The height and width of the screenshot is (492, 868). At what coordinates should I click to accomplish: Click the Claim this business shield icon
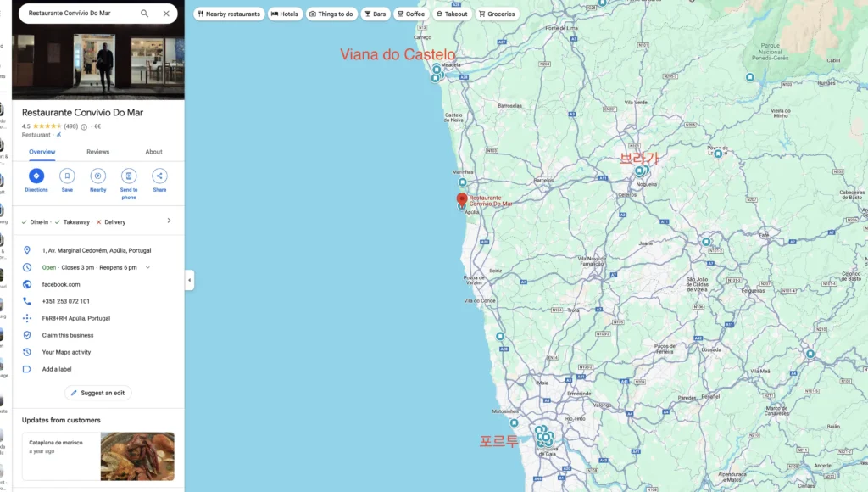tap(26, 335)
